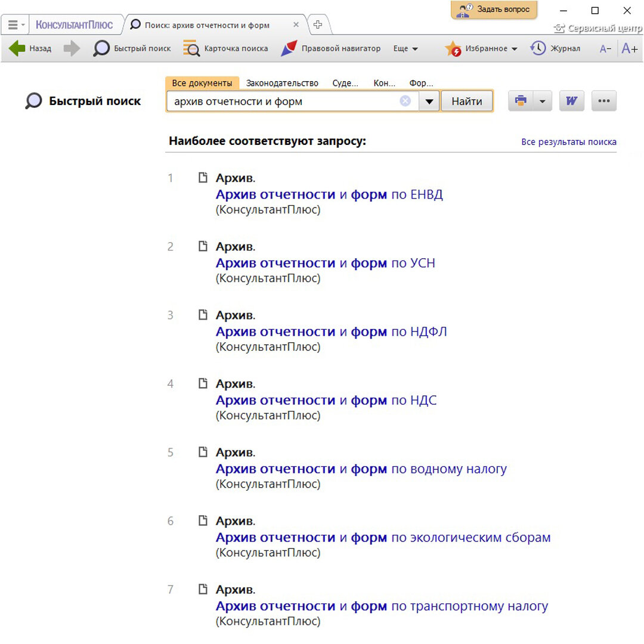644x644 pixels.
Task: Open archive link for транспортному налогу
Action: (x=382, y=606)
